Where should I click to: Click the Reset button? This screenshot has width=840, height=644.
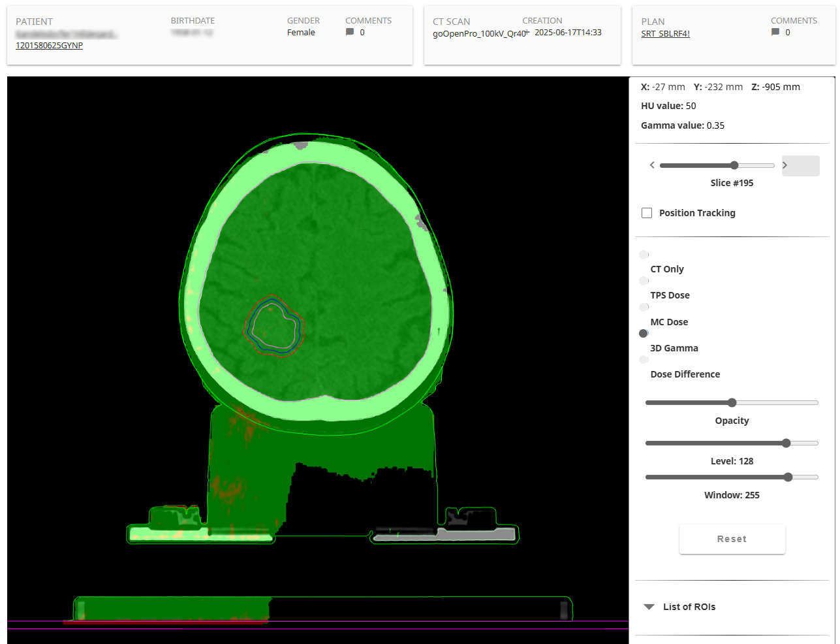[732, 539]
